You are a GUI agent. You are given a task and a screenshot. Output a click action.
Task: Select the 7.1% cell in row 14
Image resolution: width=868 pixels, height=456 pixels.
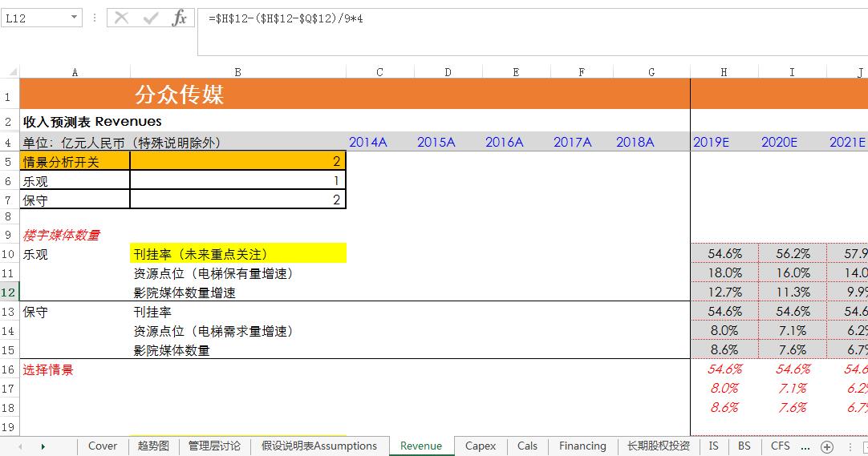[792, 331]
